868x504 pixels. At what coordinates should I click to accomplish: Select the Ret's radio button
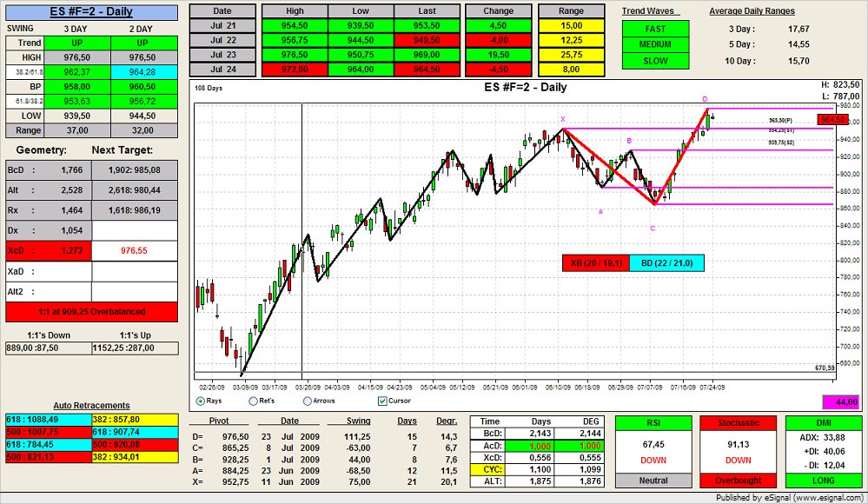[x=254, y=401]
